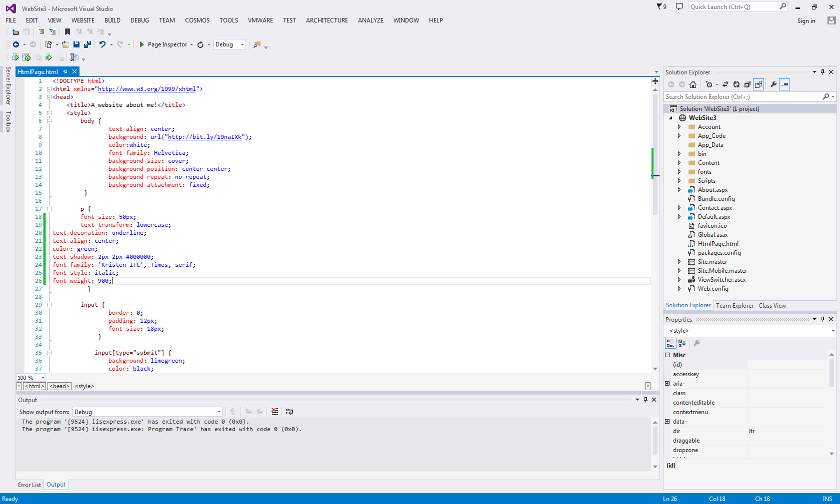
Task: Click the Sync with Active Document icon
Action: click(725, 84)
